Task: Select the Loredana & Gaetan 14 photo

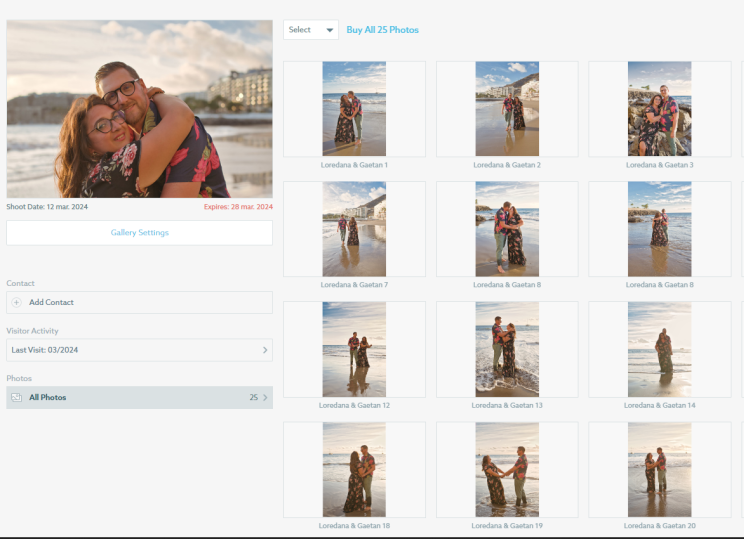Action: 659,349
